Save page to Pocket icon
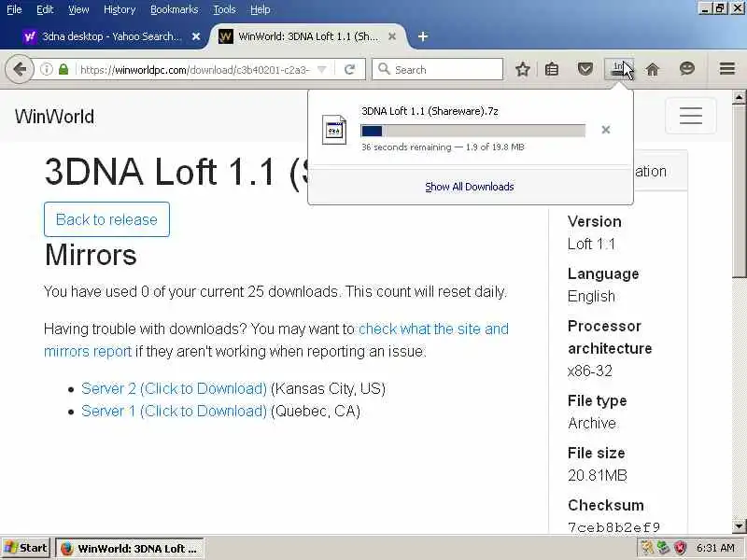 coord(585,69)
